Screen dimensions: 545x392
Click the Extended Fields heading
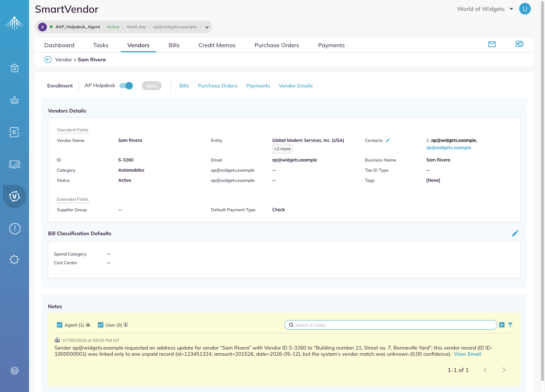tap(73, 199)
